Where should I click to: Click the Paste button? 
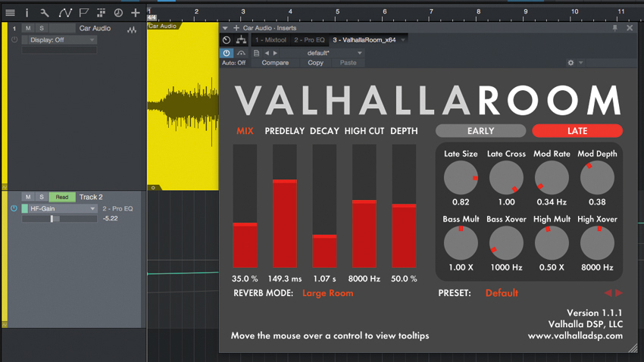point(348,63)
